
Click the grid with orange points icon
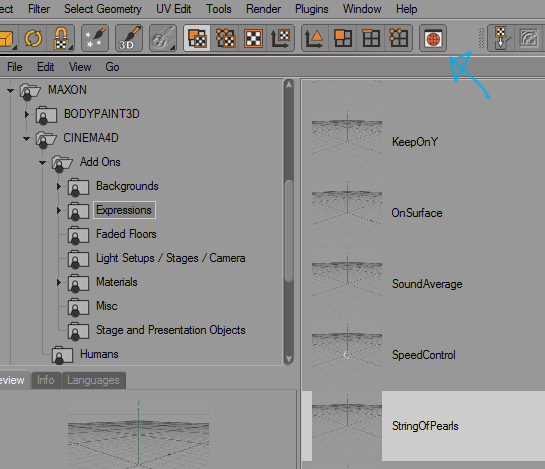pos(398,38)
